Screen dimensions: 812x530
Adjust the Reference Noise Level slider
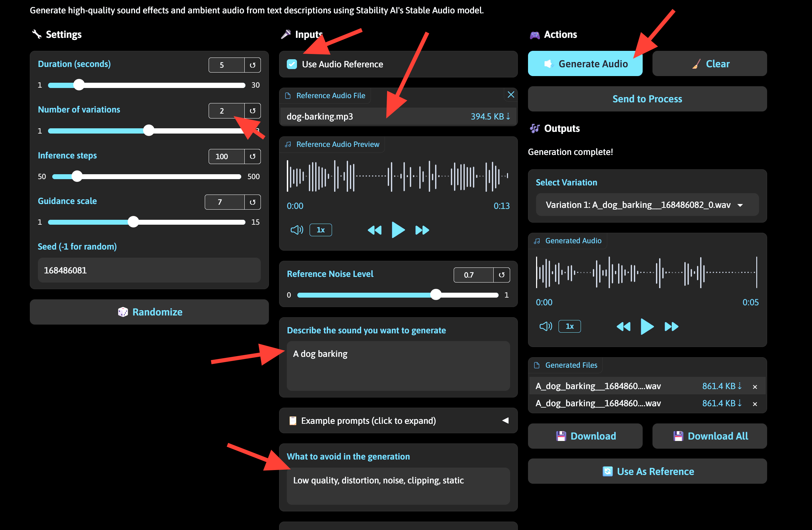pos(436,295)
